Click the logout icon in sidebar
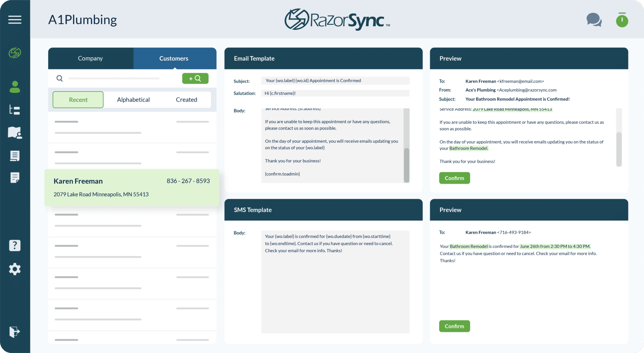The image size is (644, 353). pos(15,332)
